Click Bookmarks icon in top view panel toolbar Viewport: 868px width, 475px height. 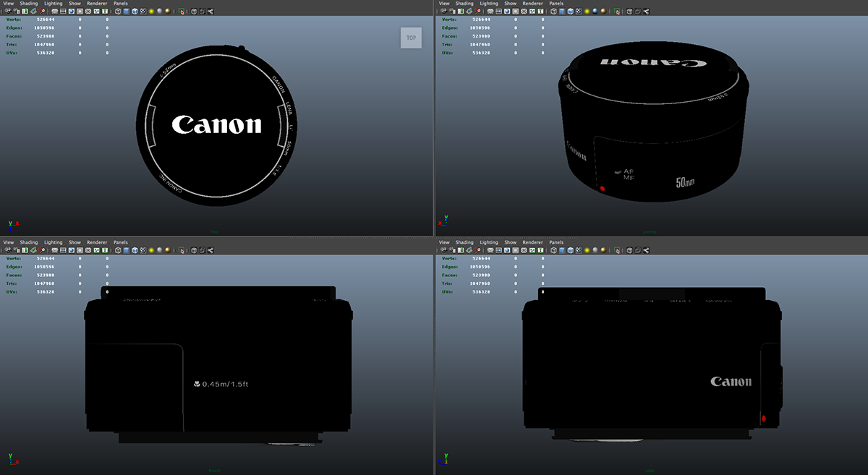[x=25, y=12]
